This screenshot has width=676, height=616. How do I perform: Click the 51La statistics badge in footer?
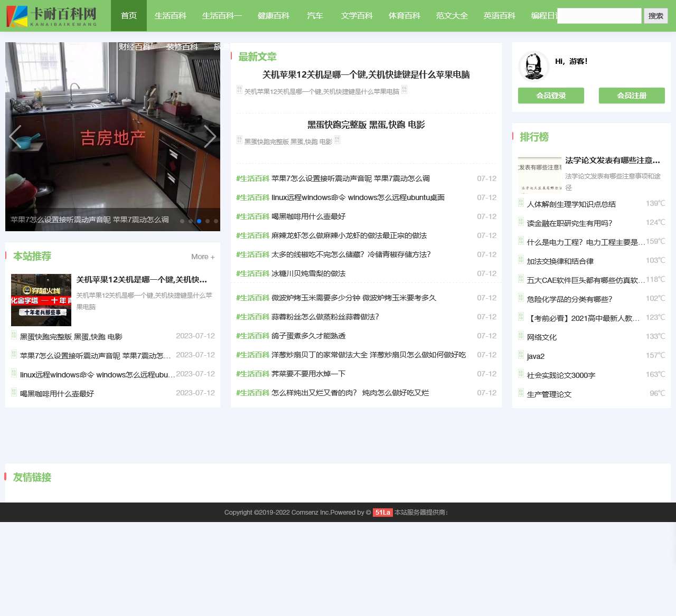tap(382, 513)
